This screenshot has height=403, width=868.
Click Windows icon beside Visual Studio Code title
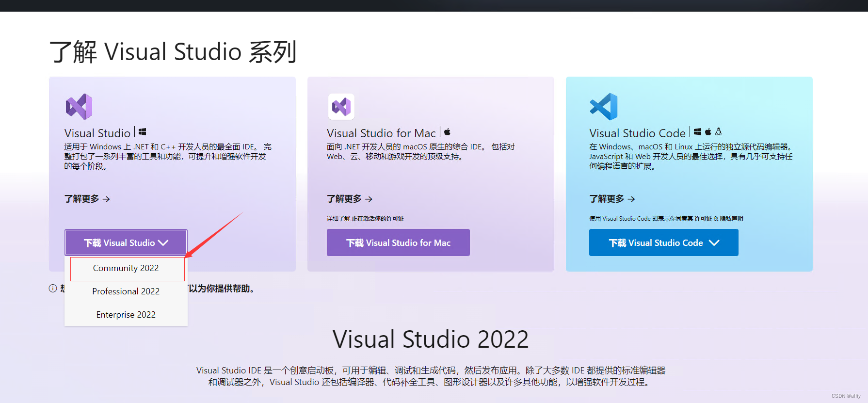point(697,131)
